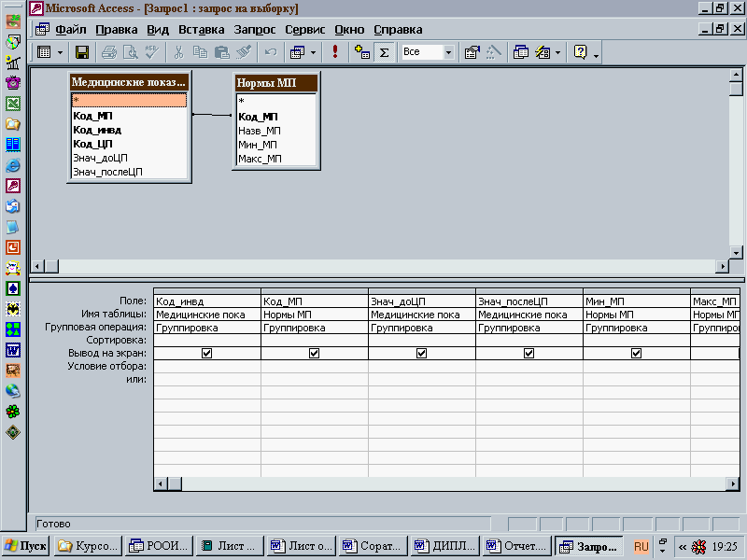The height and width of the screenshot is (560, 747).
Task: Open the New Object dropdown arrow
Action: (557, 52)
